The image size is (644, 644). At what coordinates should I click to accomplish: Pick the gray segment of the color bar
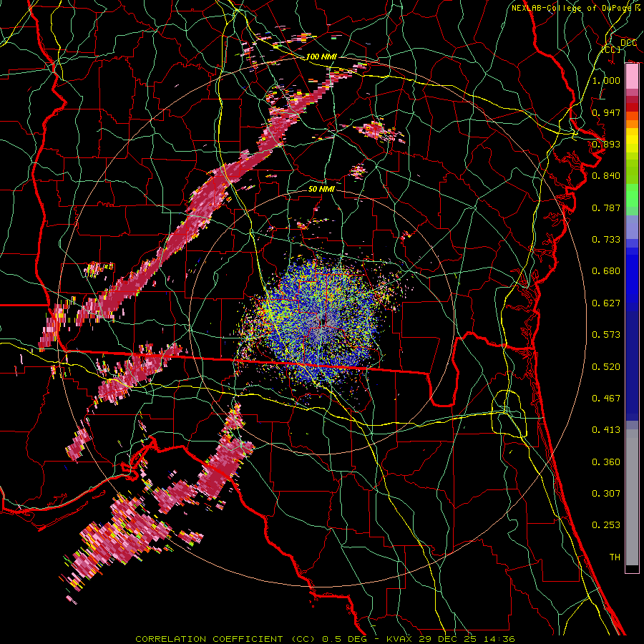click(x=632, y=497)
